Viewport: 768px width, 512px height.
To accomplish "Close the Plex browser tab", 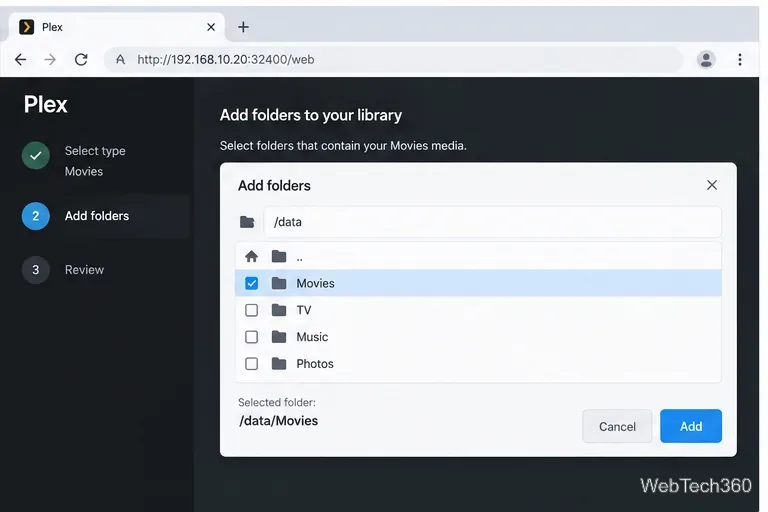I will 211,27.
